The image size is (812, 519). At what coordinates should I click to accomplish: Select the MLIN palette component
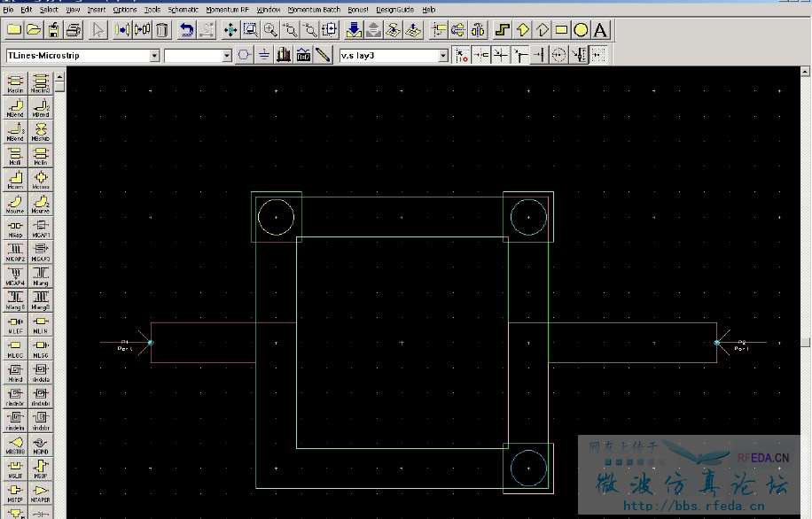coord(41,324)
